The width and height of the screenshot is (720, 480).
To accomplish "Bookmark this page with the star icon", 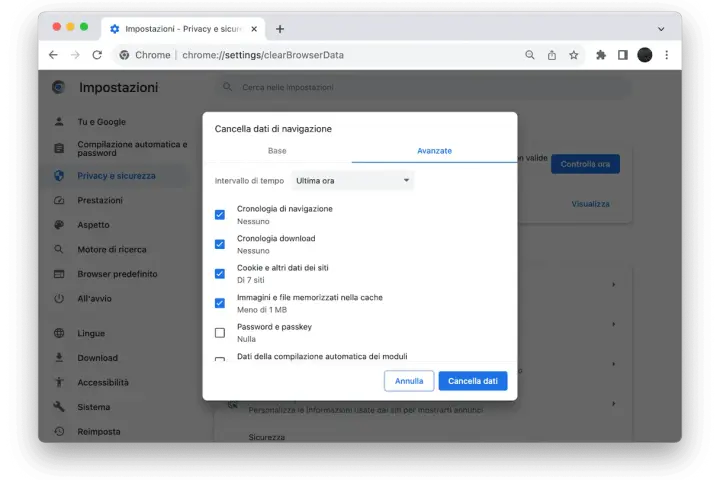I will click(574, 55).
